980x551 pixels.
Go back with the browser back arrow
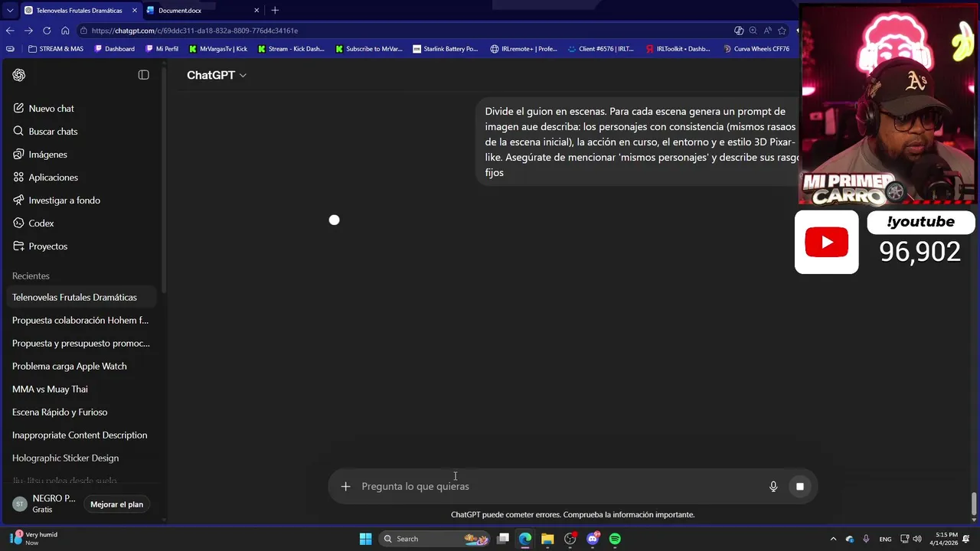(x=10, y=31)
